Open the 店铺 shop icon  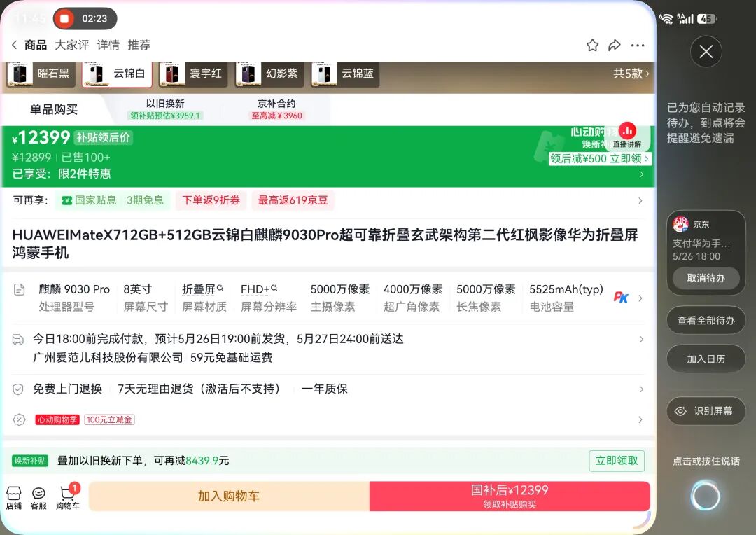[x=13, y=498]
